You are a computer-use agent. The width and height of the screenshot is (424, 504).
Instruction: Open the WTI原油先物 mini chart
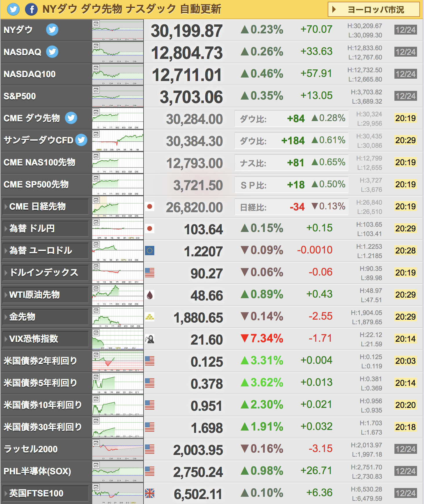click(x=118, y=295)
